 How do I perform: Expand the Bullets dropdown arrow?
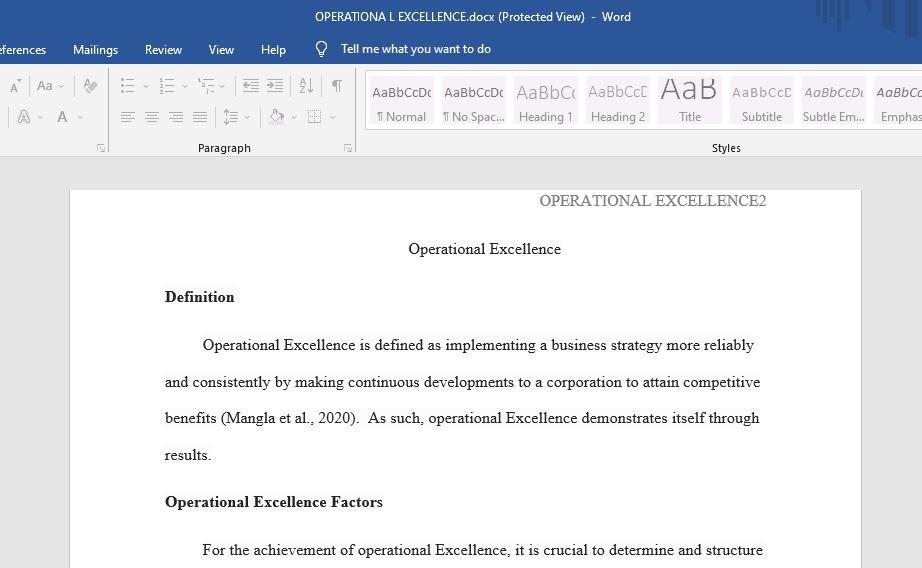tap(146, 86)
